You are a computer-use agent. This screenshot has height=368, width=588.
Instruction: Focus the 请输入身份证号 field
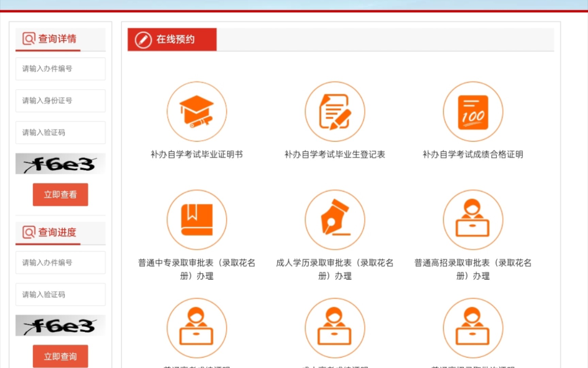(x=61, y=101)
